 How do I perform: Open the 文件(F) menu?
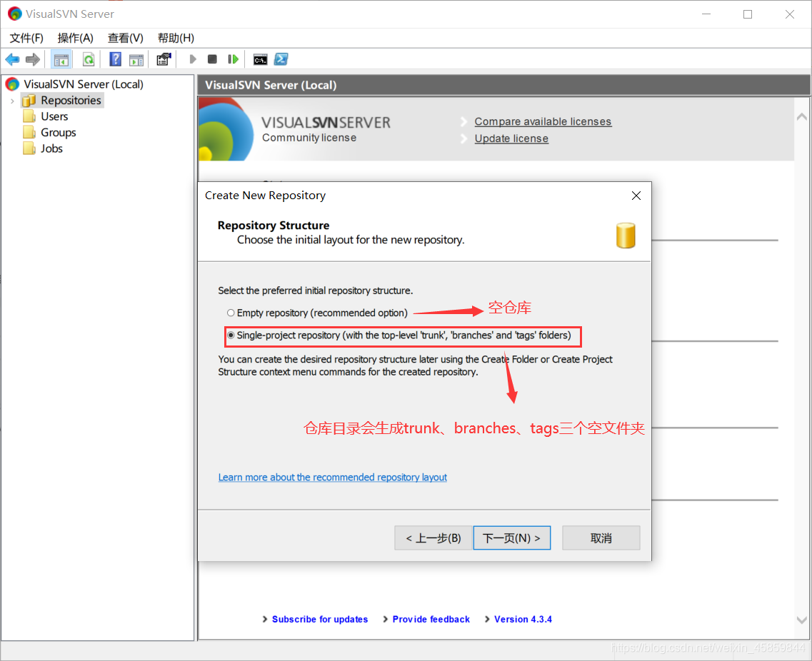coord(26,38)
